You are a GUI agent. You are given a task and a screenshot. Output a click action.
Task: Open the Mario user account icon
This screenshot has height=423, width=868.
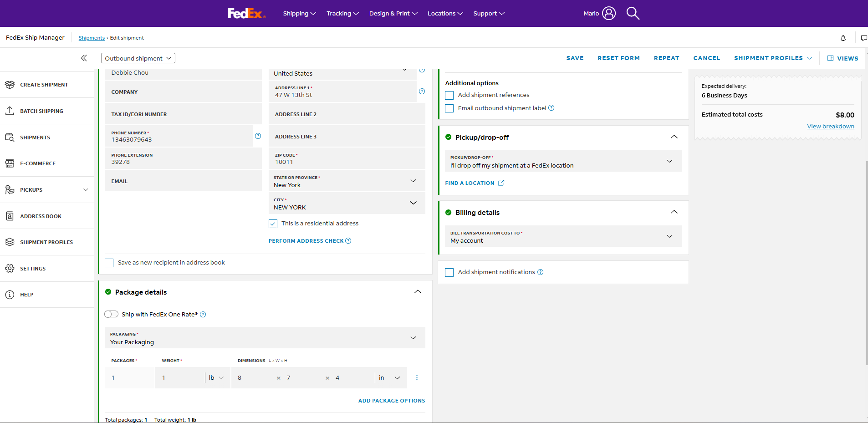(x=609, y=13)
